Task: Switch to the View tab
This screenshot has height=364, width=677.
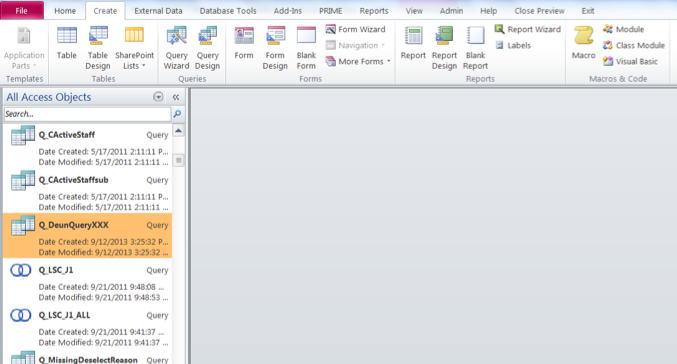Action: [x=414, y=11]
